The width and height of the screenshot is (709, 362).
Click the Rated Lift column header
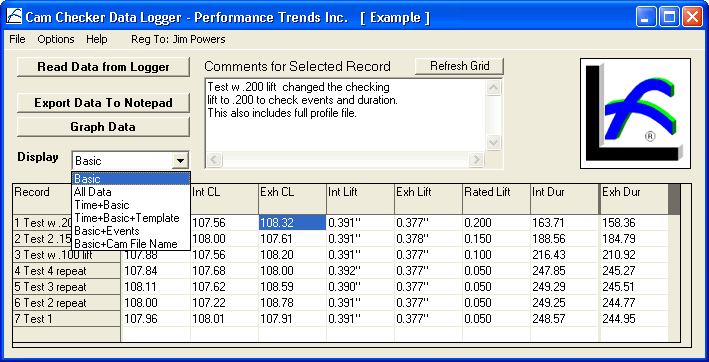tap(496, 199)
